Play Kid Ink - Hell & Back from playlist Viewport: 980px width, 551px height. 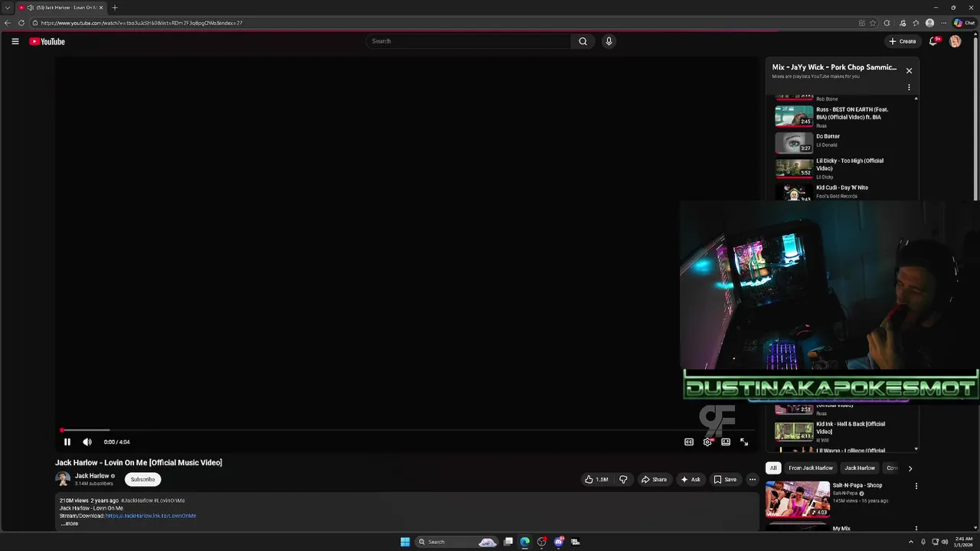point(842,431)
